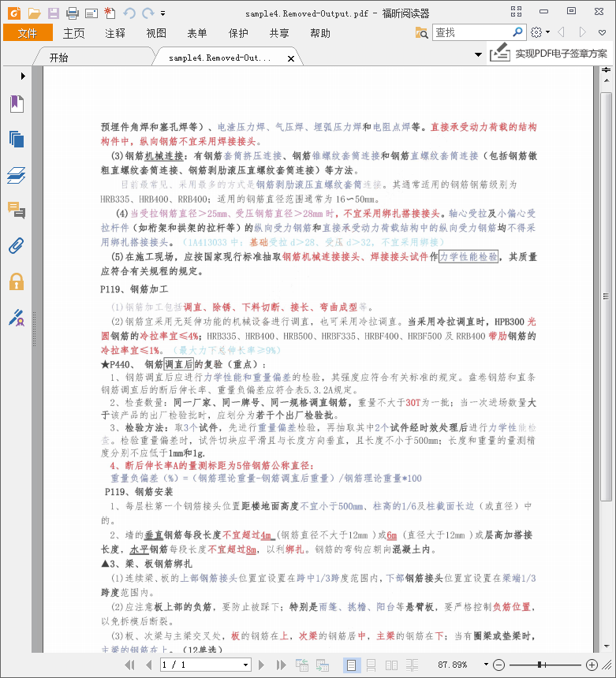Select facing pages view mode
The height and width of the screenshot is (678, 616).
click(x=391, y=665)
